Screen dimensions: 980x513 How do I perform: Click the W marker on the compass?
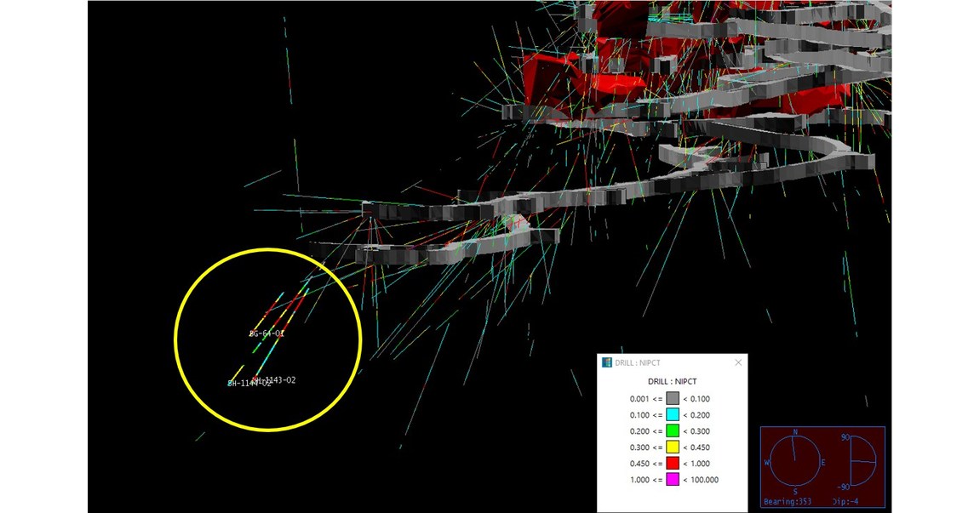pos(769,463)
